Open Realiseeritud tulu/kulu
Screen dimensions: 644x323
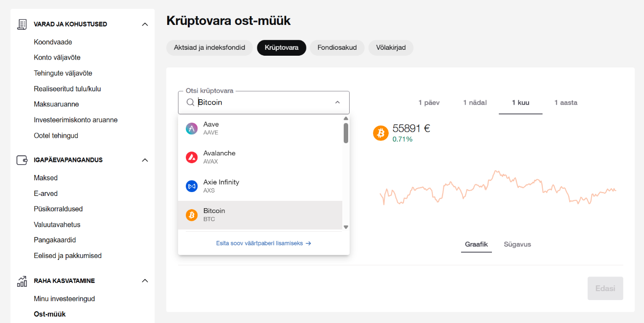coord(67,89)
